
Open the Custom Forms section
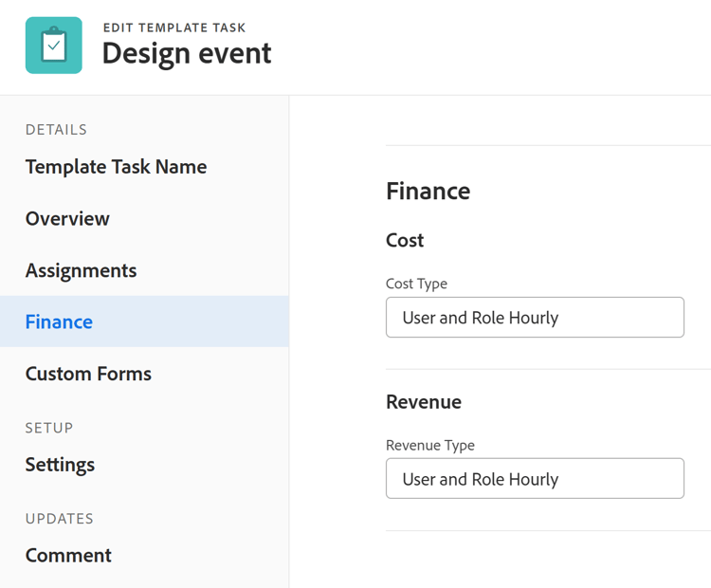88,374
